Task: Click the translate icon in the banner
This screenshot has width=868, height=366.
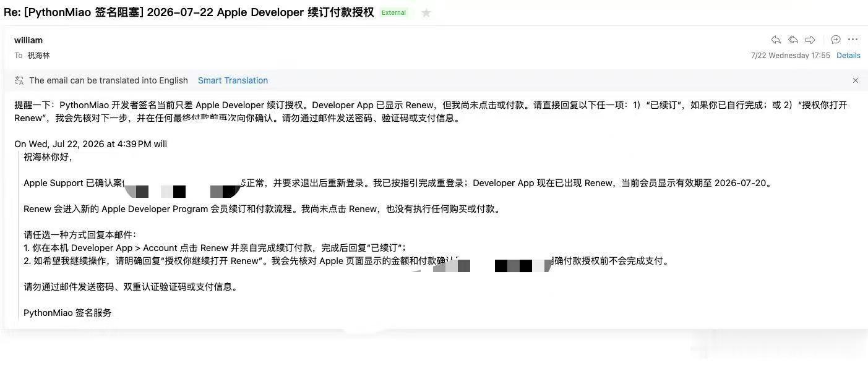Action: tap(19, 80)
